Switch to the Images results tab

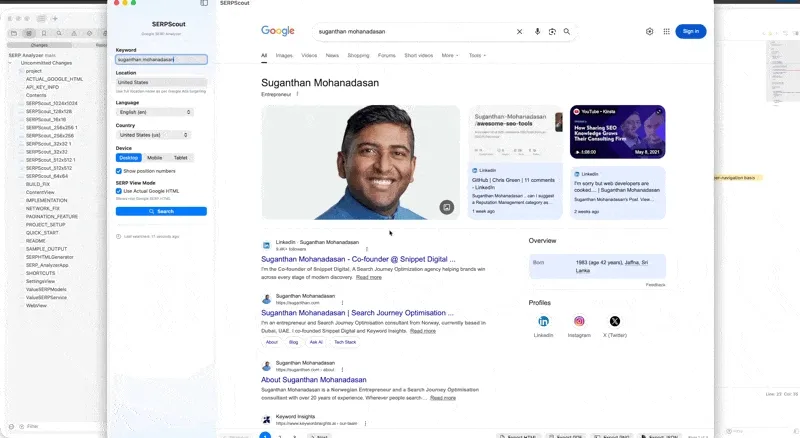[x=284, y=55]
